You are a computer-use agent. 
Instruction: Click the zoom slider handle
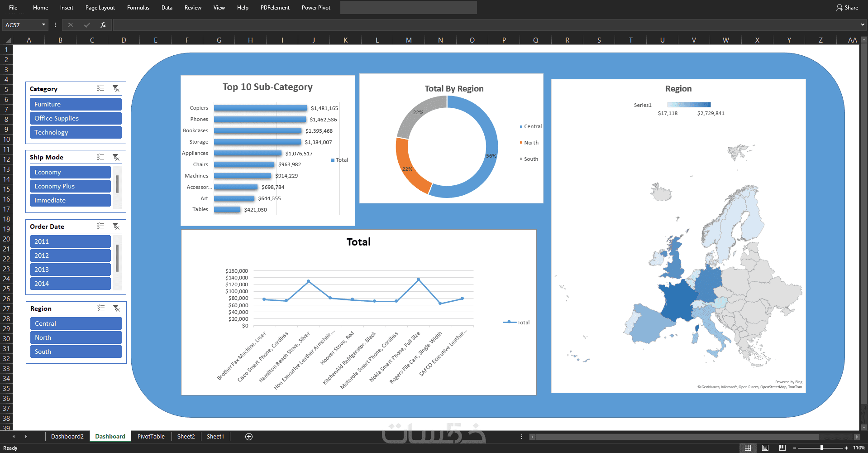click(821, 448)
